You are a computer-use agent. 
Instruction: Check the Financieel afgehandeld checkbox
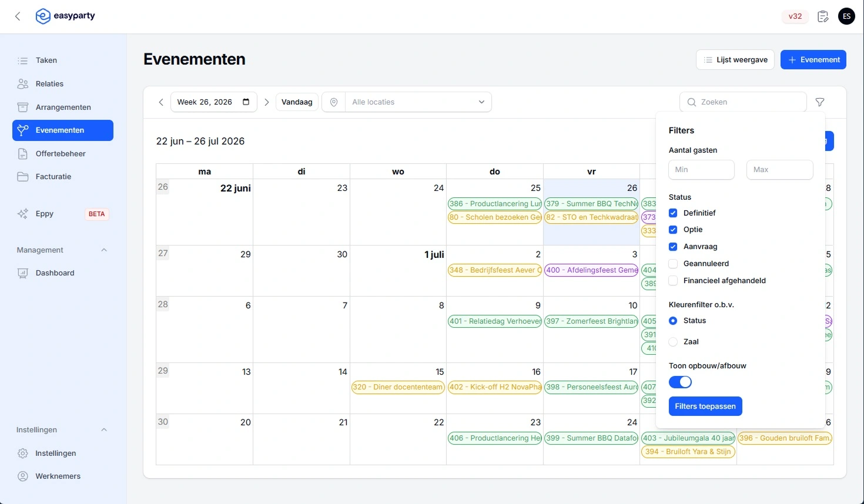click(673, 281)
